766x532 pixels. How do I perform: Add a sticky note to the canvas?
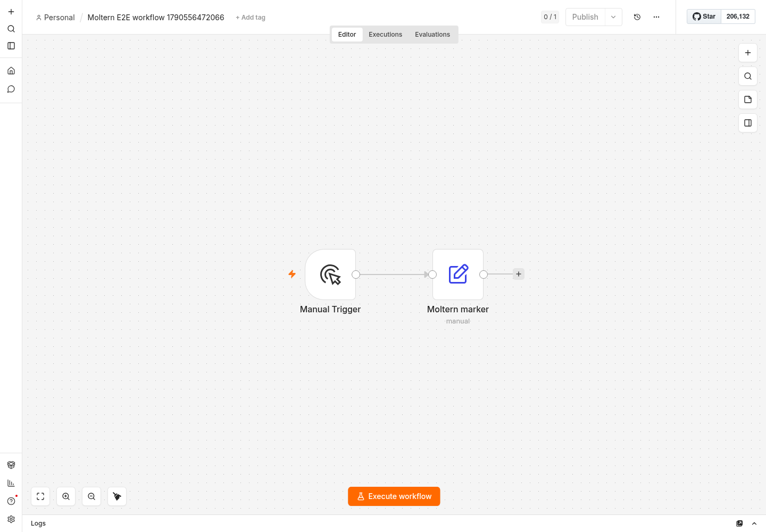coord(748,99)
